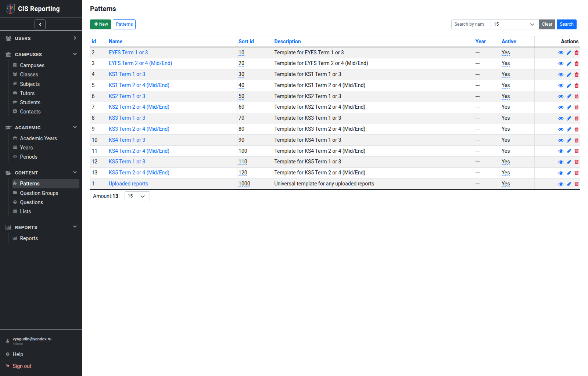Open the rows-per-page dropdown beside Amount
The image size is (588, 376).
click(137, 196)
